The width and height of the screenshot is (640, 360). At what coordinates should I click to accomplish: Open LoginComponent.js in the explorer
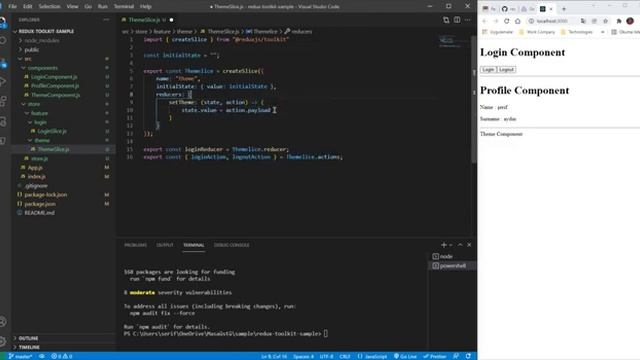click(x=54, y=77)
